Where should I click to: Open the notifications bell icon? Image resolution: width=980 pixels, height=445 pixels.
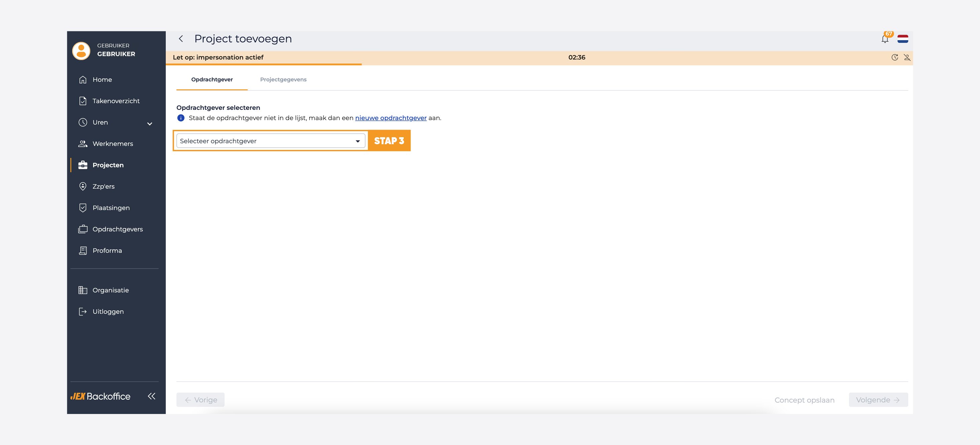pyautogui.click(x=885, y=39)
